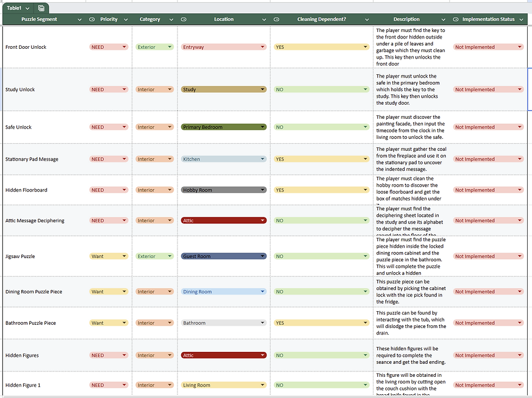
Task: Open the Attic location chip for Attic Message Deciphering
Action: pyautogui.click(x=224, y=221)
